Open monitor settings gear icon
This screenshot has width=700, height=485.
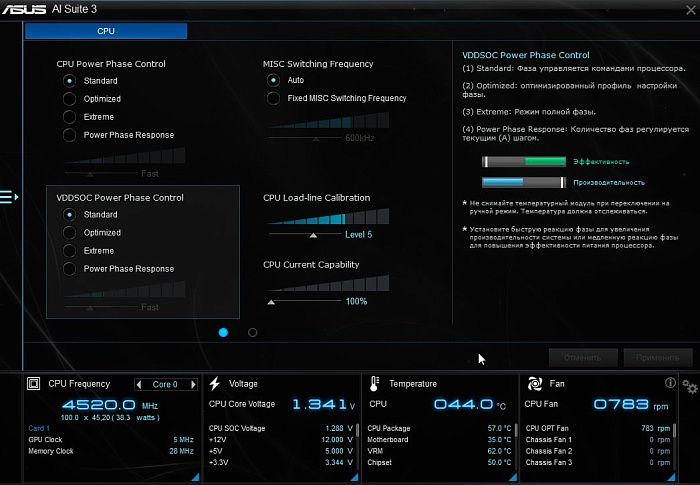tap(689, 386)
